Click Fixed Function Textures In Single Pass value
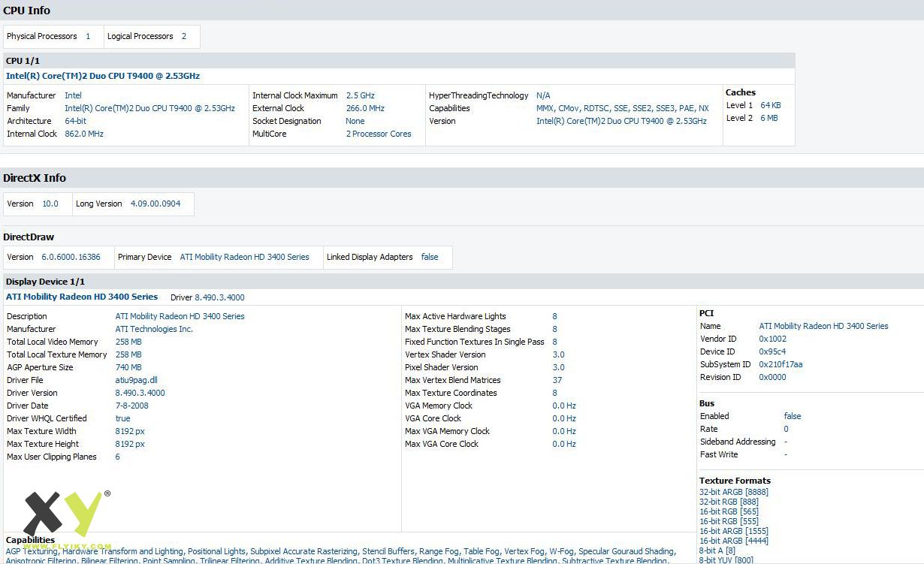 [555, 342]
